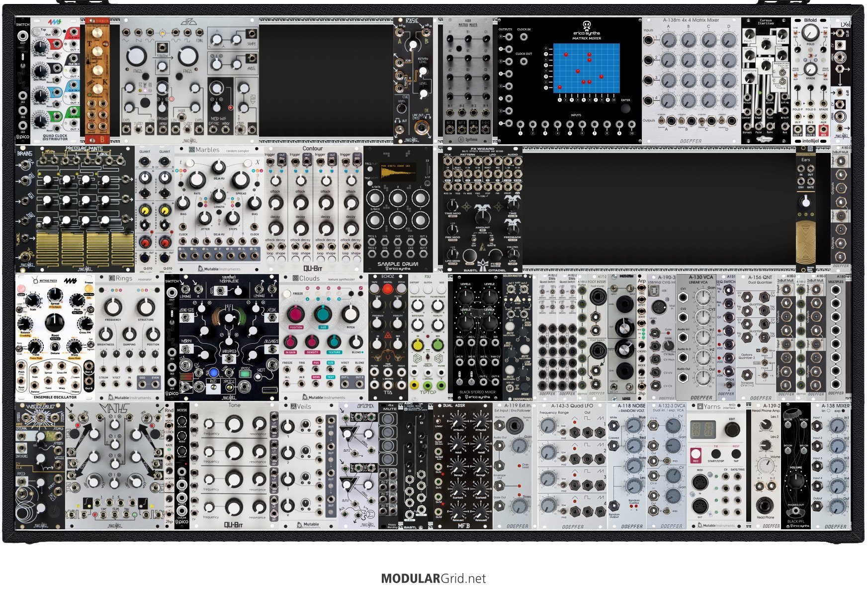Image resolution: width=868 pixels, height=589 pixels.
Task: Select the Intellijel Bifold module
Action: [810, 81]
